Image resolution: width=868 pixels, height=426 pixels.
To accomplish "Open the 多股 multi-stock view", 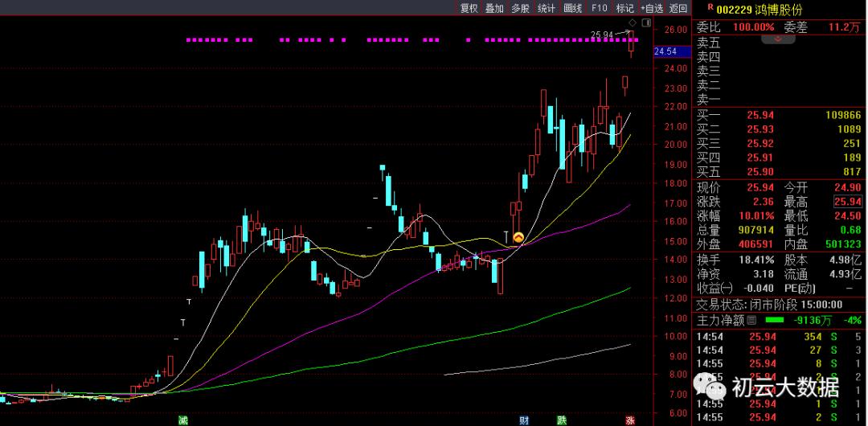I will coord(520,8).
